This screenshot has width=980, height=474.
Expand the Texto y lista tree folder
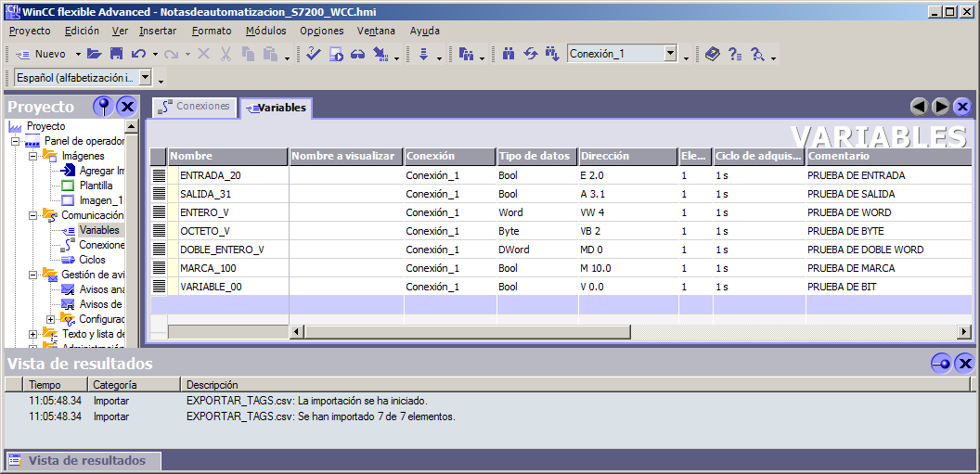(x=33, y=334)
